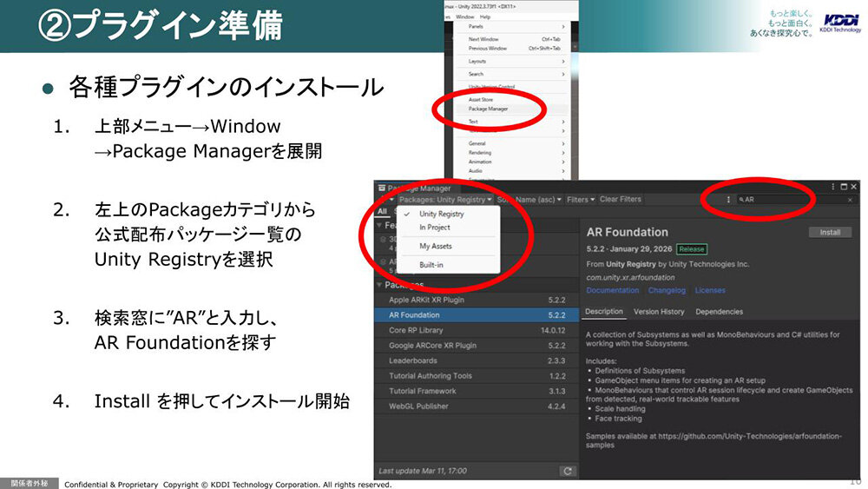Screen dimensions: 868x489
Task: Select Package Manager in Window menu
Action: pos(489,109)
